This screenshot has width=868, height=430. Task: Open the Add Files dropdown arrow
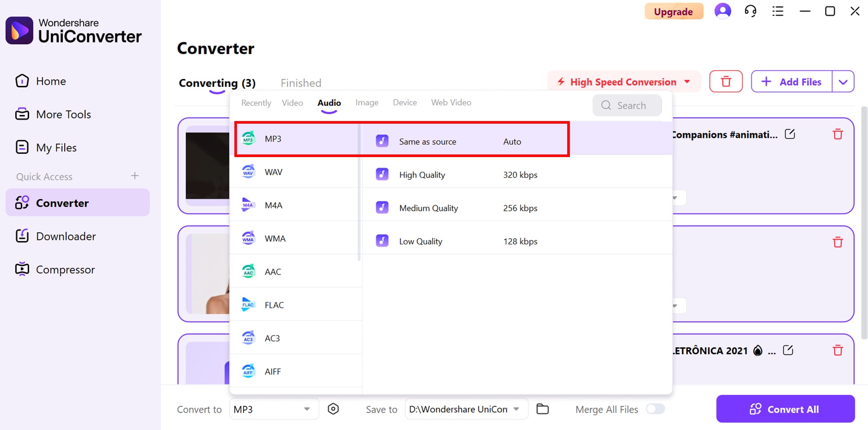pos(843,82)
